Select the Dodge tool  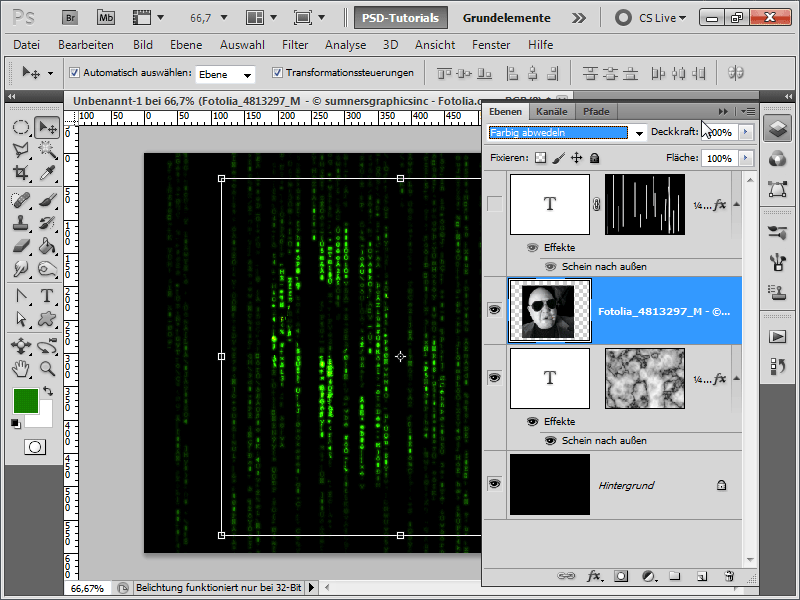(20, 268)
